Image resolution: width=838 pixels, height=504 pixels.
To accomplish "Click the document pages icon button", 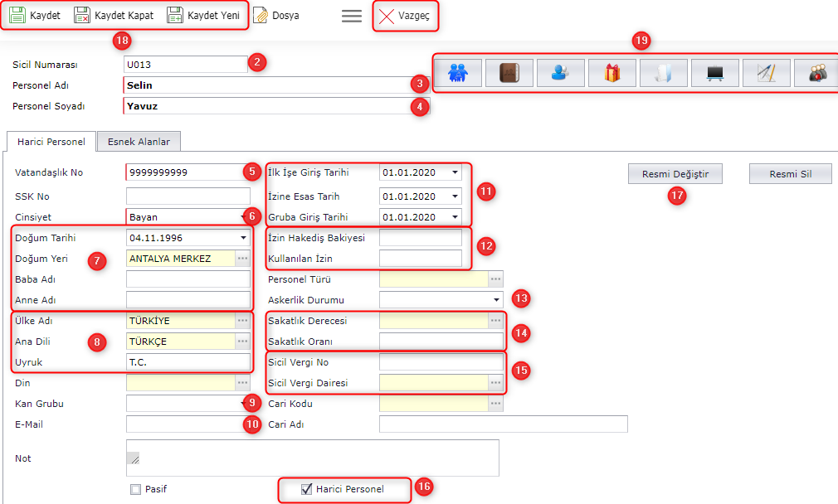I will [x=663, y=74].
